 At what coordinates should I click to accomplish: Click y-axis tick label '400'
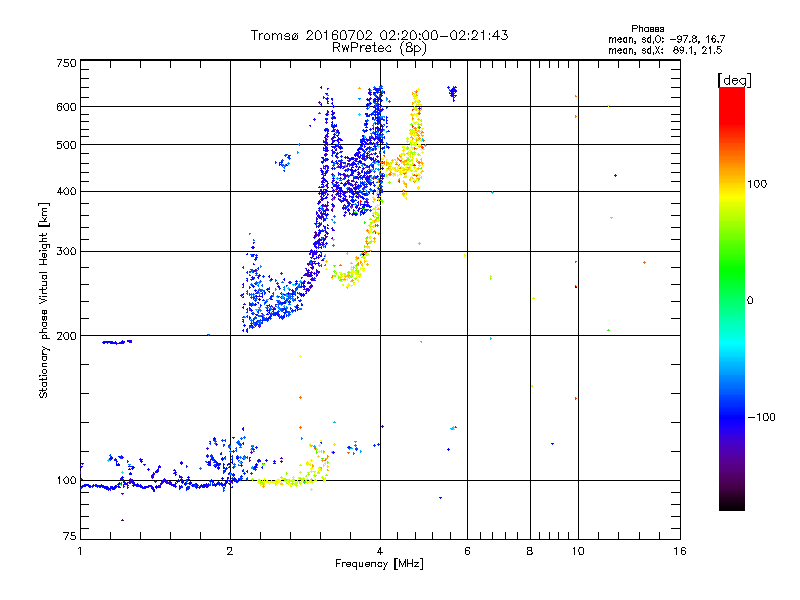(67, 192)
